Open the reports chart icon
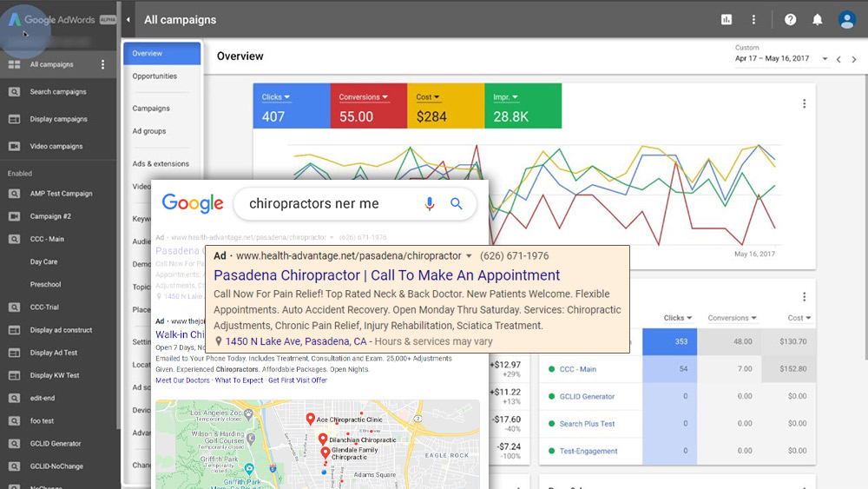Screen dimensions: 868x489 pos(727,19)
